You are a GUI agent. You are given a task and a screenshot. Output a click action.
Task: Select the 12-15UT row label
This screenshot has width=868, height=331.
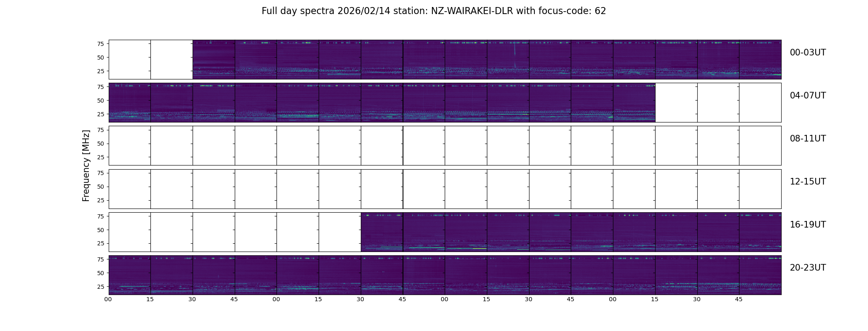click(808, 182)
